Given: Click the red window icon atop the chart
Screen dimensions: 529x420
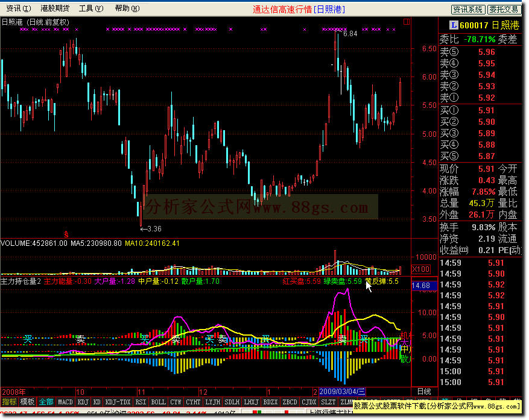Looking at the screenshot, I should pyautogui.click(x=407, y=22).
